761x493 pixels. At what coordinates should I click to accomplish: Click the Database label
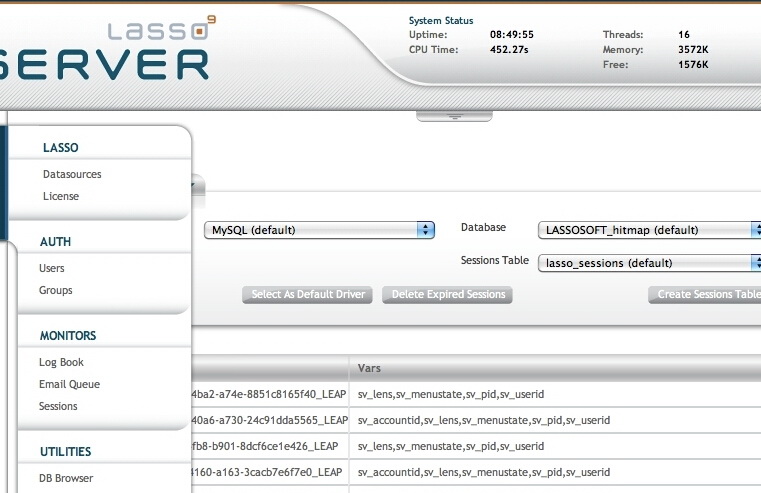(483, 227)
